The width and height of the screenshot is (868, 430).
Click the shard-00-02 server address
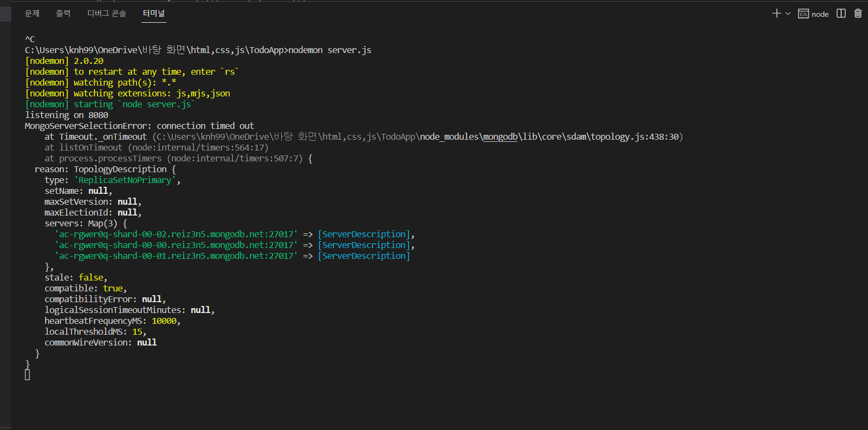176,234
